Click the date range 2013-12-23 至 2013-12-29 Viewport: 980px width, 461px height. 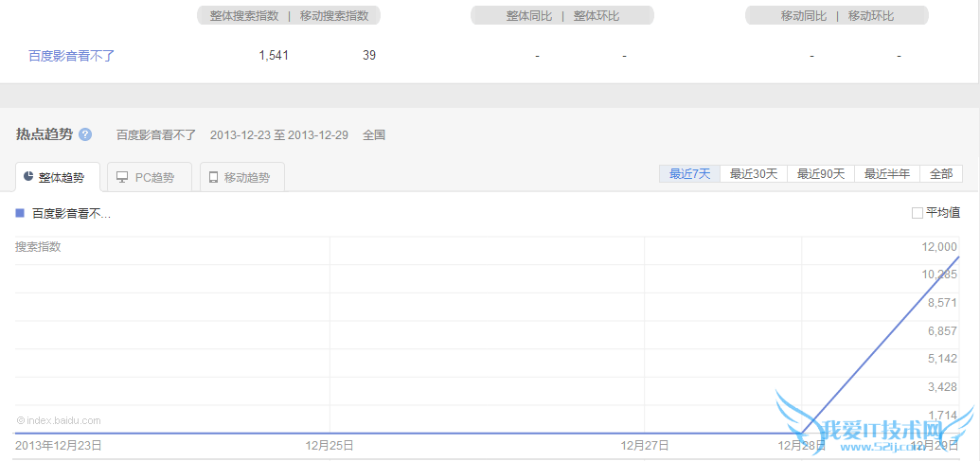point(278,135)
